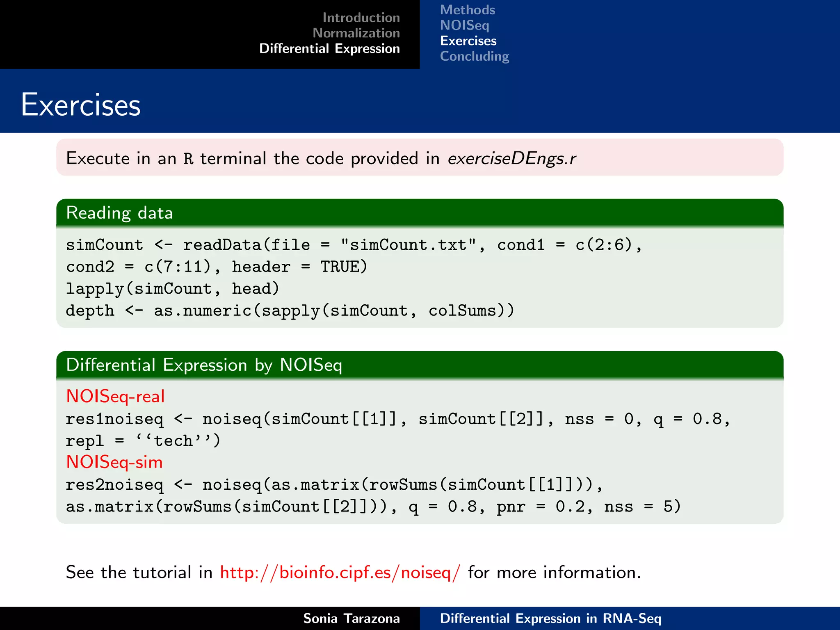
Task: Click author name Sonia Tarazona in footer
Action: coord(352,619)
